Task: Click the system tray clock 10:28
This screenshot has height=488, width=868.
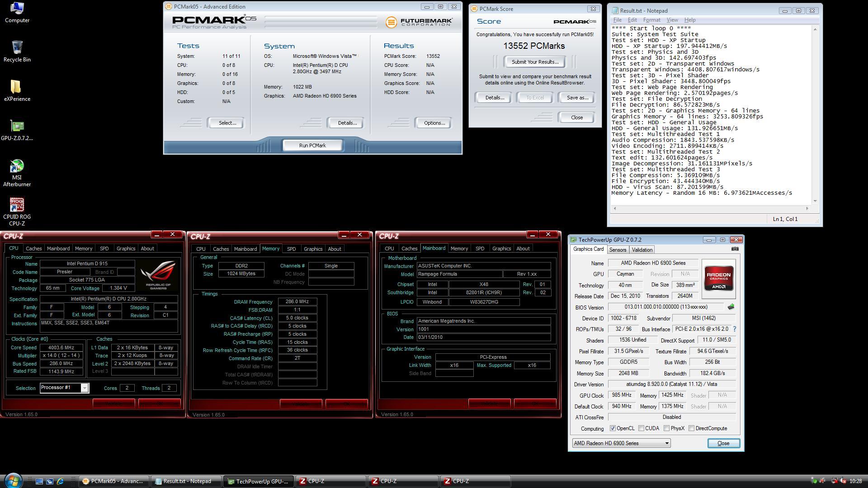Action: click(x=856, y=481)
